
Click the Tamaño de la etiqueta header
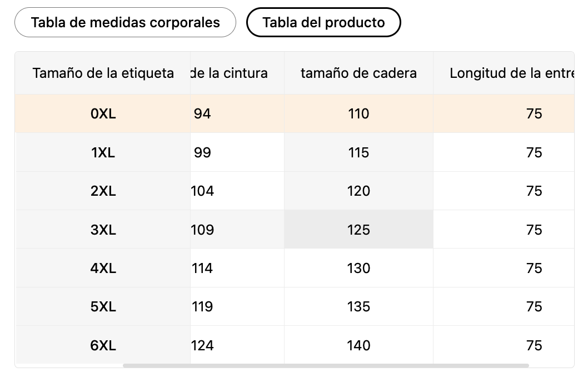(103, 73)
